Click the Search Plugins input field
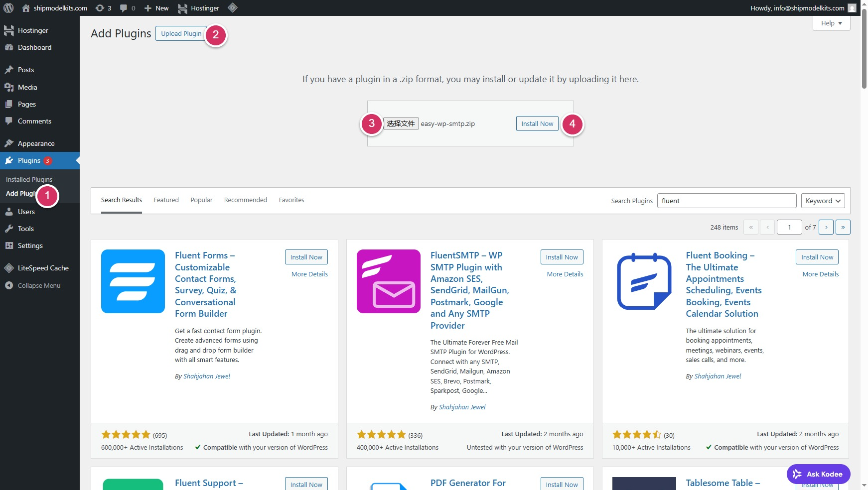 726,201
